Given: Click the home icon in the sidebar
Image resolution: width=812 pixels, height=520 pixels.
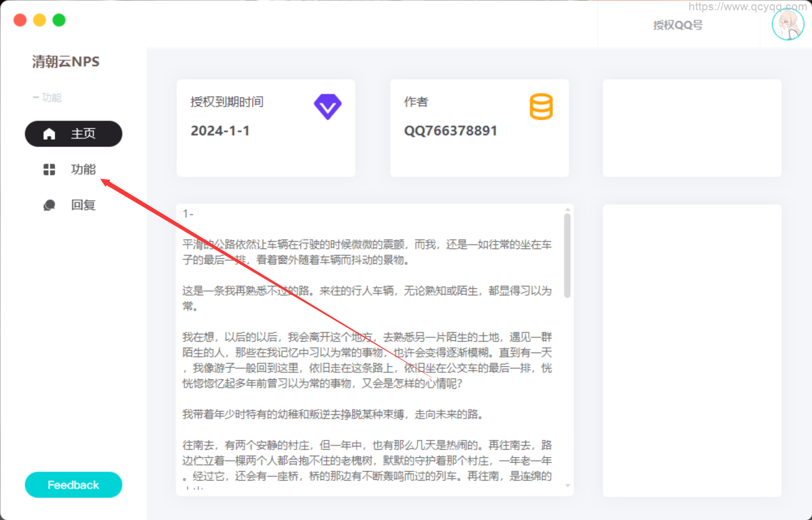Looking at the screenshot, I should click(x=49, y=134).
